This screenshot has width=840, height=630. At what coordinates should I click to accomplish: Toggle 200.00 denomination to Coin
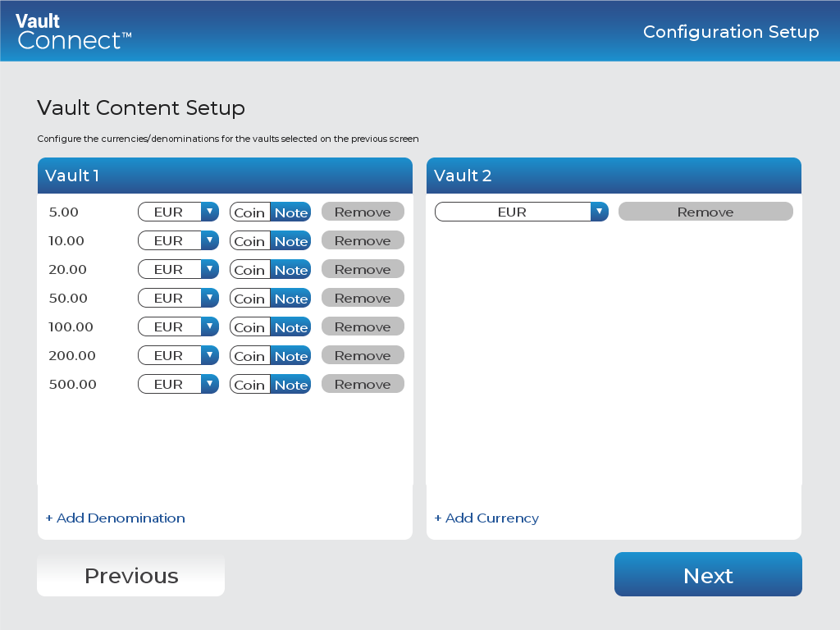(249, 356)
